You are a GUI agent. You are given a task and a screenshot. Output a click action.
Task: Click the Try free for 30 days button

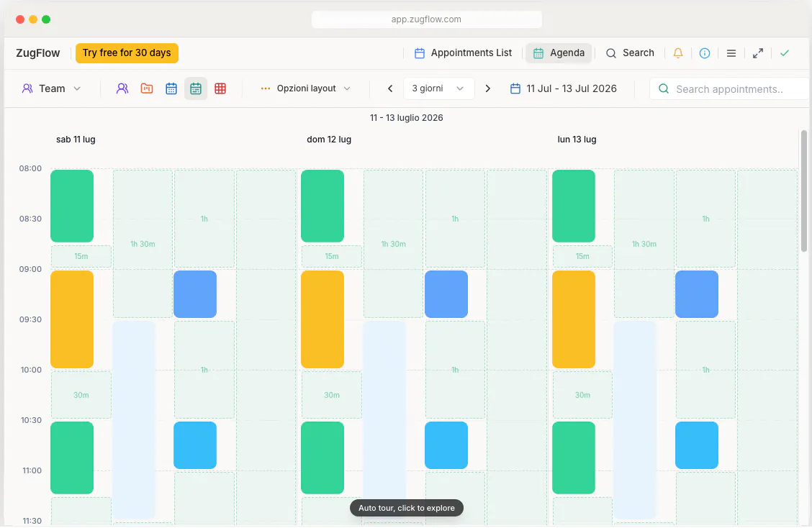[x=127, y=53]
